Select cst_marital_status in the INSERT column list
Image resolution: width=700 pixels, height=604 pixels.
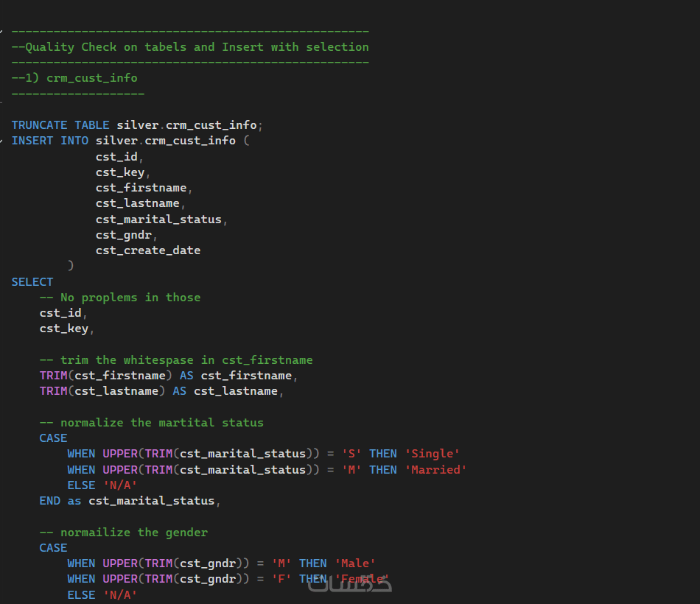[158, 220]
